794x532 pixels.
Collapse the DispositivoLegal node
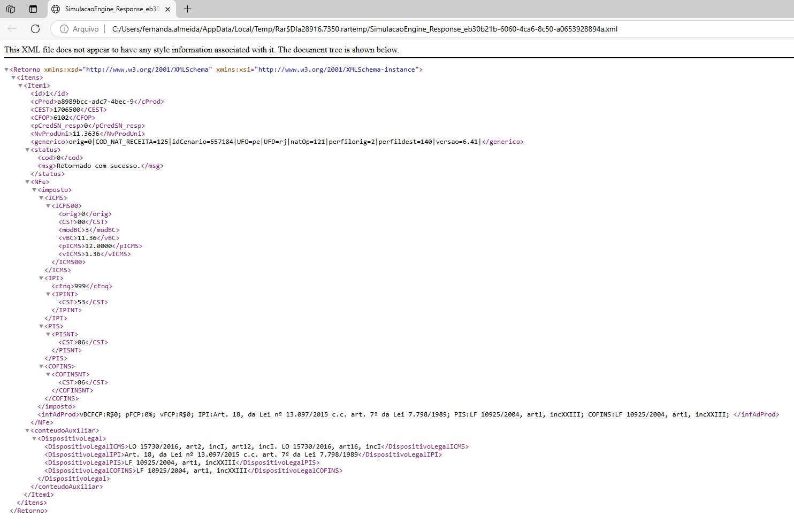pyautogui.click(x=34, y=438)
